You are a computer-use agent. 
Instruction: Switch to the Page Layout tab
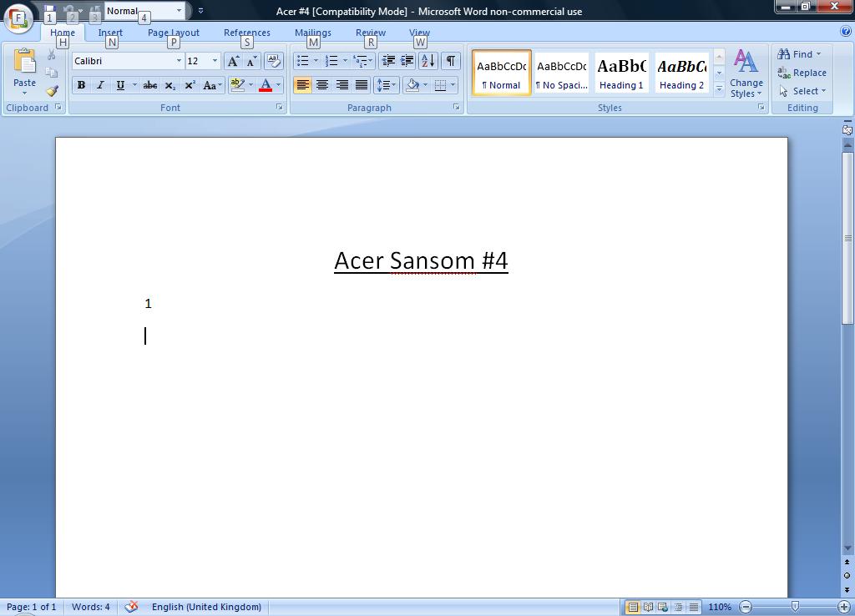click(x=174, y=33)
